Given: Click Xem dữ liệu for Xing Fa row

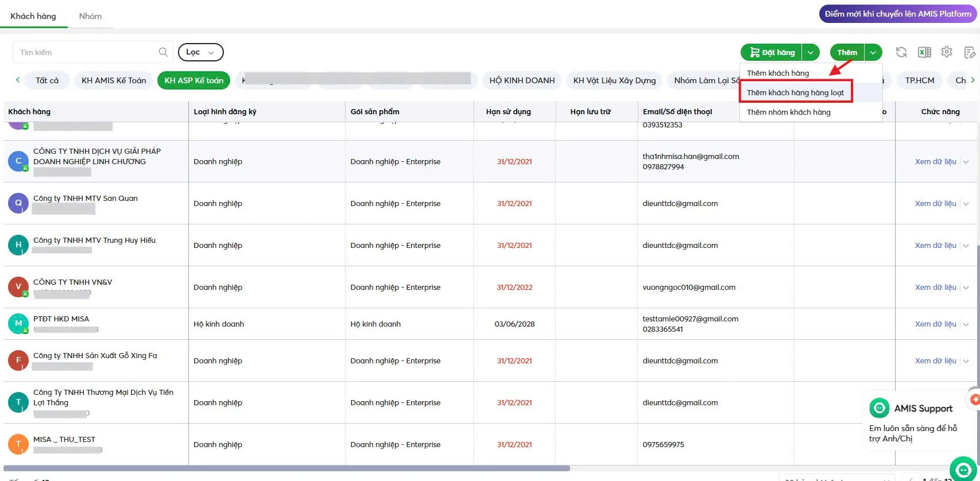Looking at the screenshot, I should [x=935, y=360].
